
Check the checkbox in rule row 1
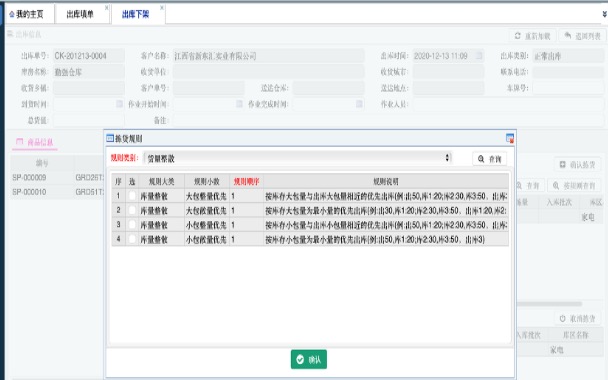132,196
